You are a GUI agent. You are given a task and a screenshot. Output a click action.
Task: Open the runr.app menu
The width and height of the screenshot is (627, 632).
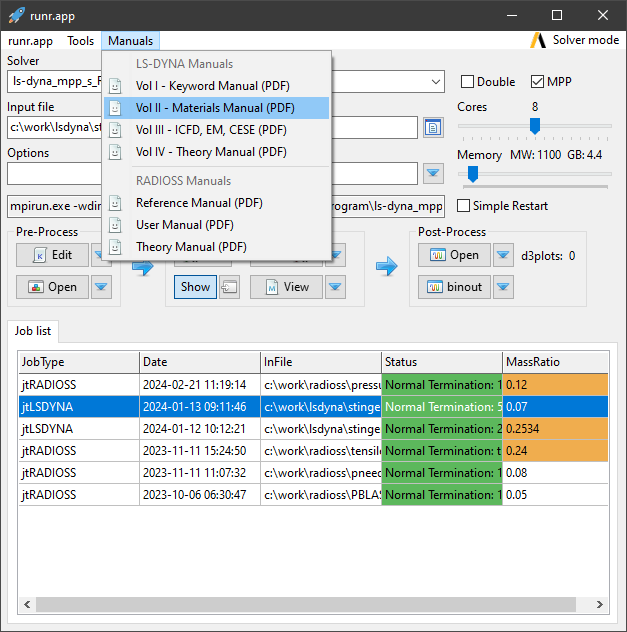click(31, 41)
